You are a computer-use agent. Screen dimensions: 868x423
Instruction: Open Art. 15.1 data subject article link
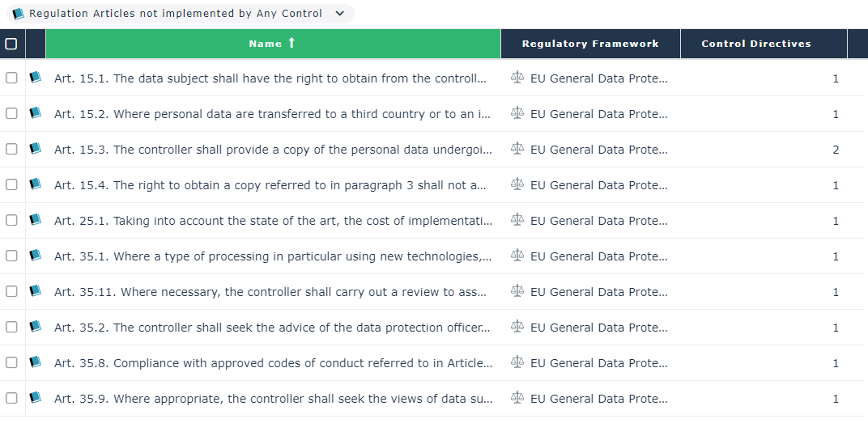(x=270, y=78)
